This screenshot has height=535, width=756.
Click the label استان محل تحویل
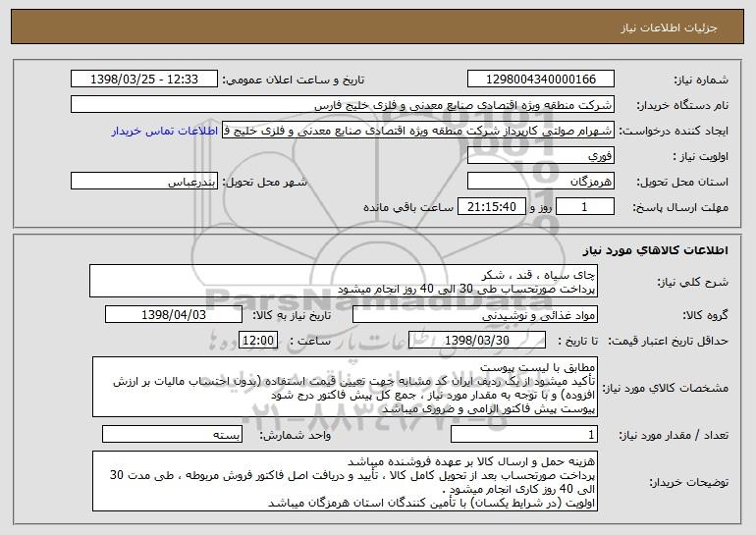pyautogui.click(x=682, y=183)
